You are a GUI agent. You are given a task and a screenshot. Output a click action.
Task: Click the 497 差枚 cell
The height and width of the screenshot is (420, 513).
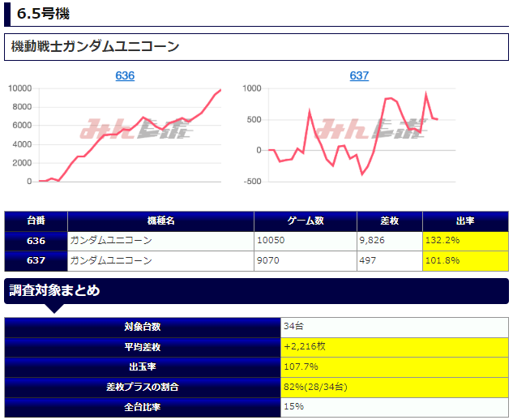coord(390,261)
